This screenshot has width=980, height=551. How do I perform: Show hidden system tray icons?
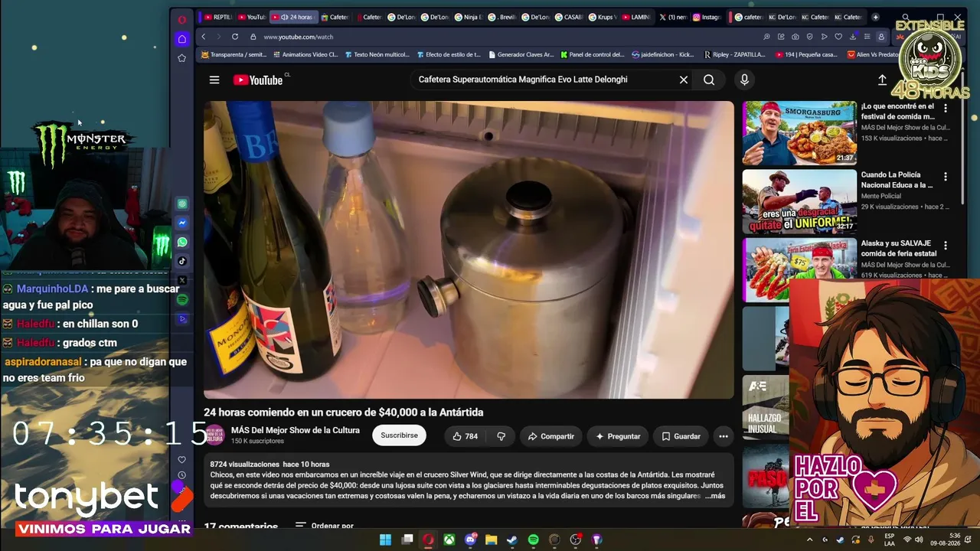tap(810, 540)
